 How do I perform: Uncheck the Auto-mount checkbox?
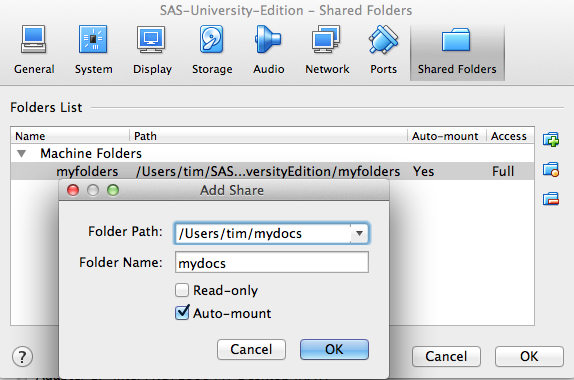coord(182,313)
